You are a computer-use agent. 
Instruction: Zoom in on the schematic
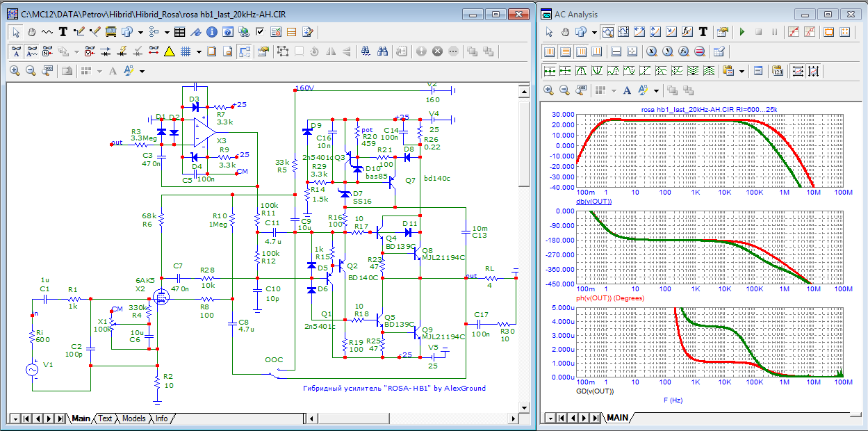tap(15, 71)
